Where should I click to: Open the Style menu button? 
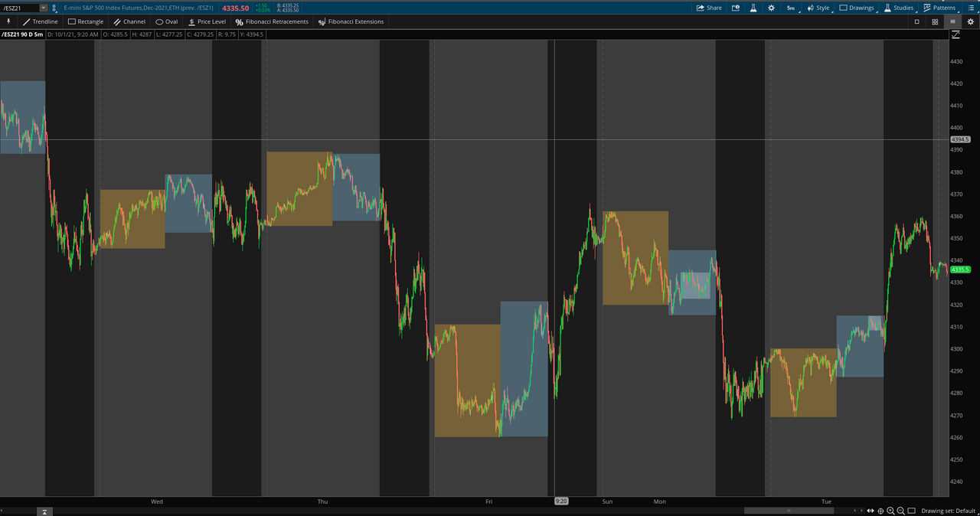click(x=818, y=8)
